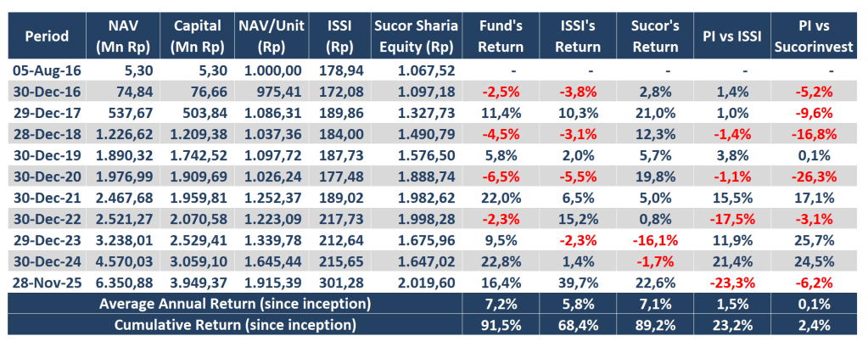Select the 05-Aug-16 period cell
Image resolution: width=868 pixels, height=347 pixels.
tap(48, 70)
